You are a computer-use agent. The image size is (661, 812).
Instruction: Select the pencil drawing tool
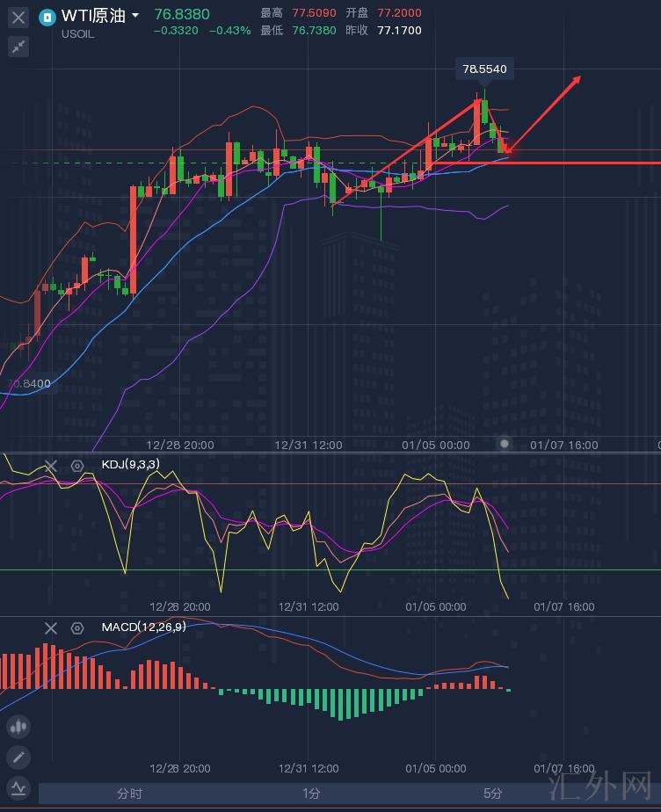(18, 757)
